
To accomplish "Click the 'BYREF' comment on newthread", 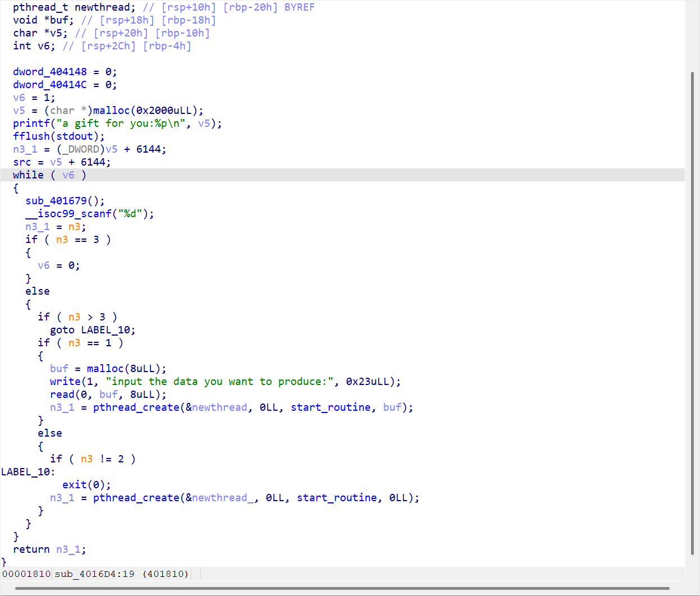I will [x=300, y=7].
